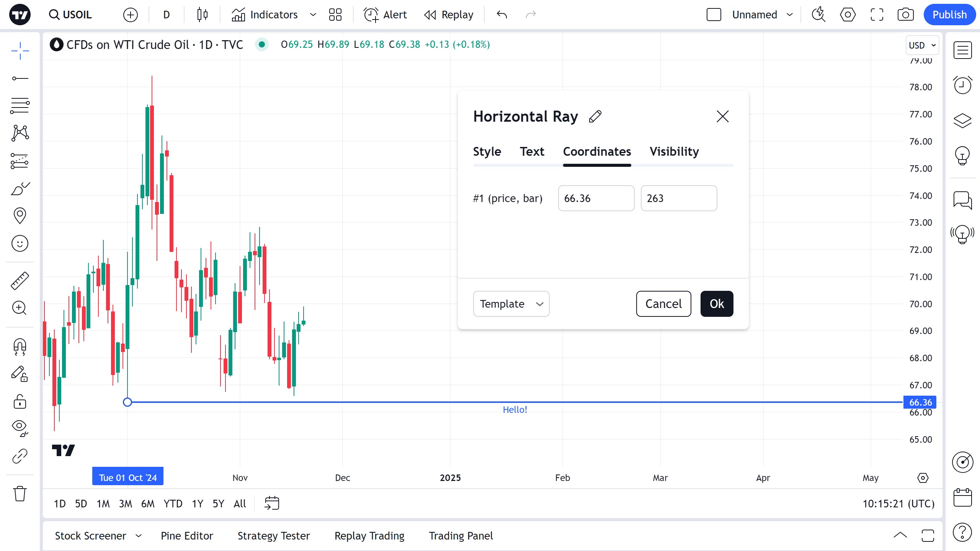
Task: Open the alerts panel clock icon
Action: point(962,85)
